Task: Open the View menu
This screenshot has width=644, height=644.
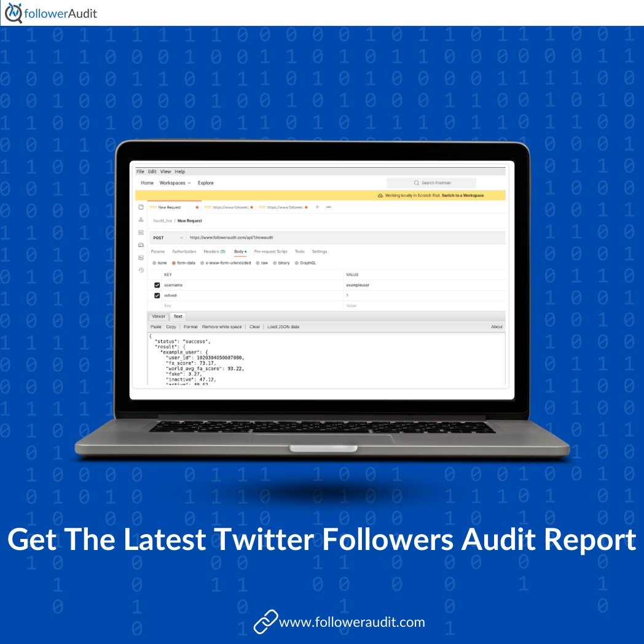Action: 165,171
